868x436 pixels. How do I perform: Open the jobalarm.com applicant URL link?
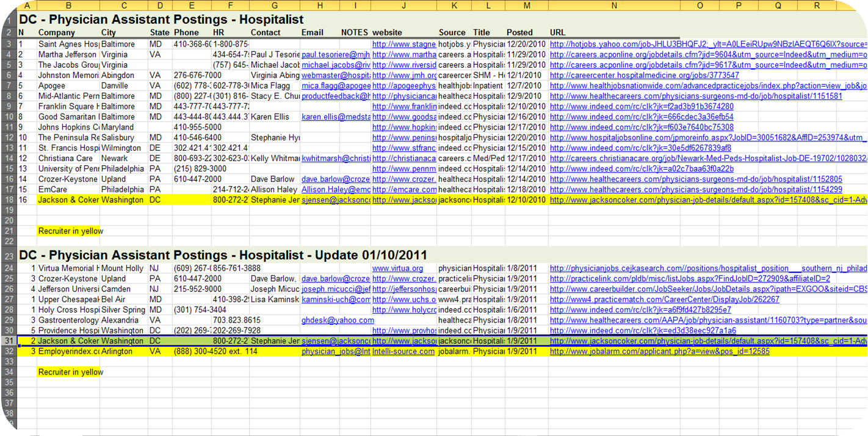pyautogui.click(x=659, y=351)
